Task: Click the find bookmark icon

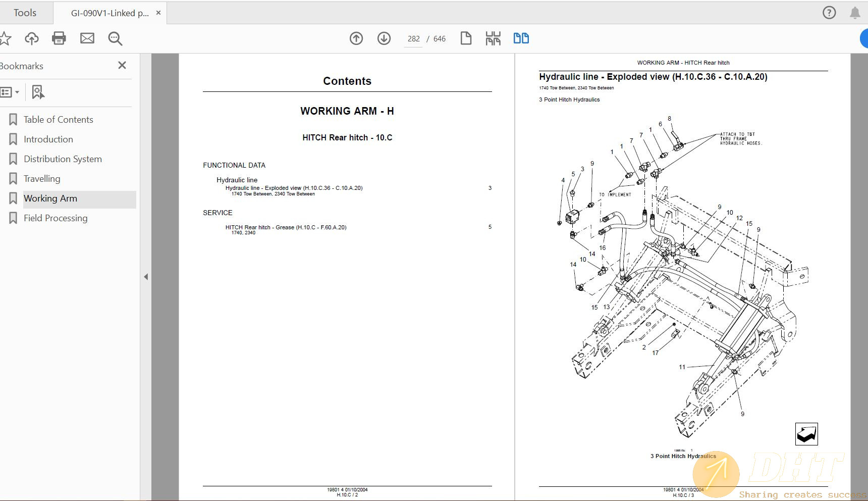Action: (38, 92)
